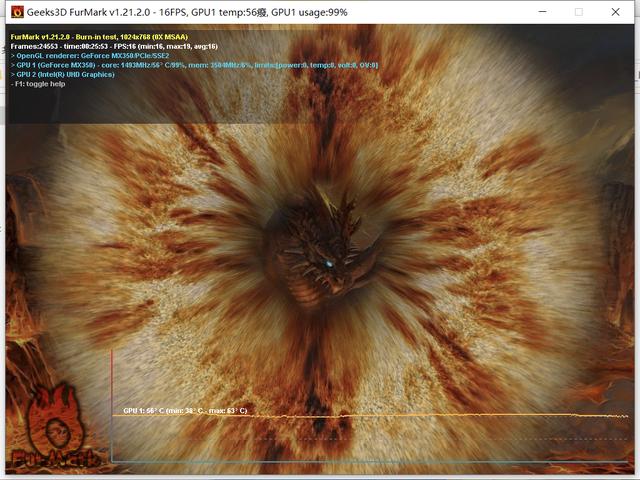Click the red vertical axis of temperature graph
This screenshot has height=480, width=640.
112,400
